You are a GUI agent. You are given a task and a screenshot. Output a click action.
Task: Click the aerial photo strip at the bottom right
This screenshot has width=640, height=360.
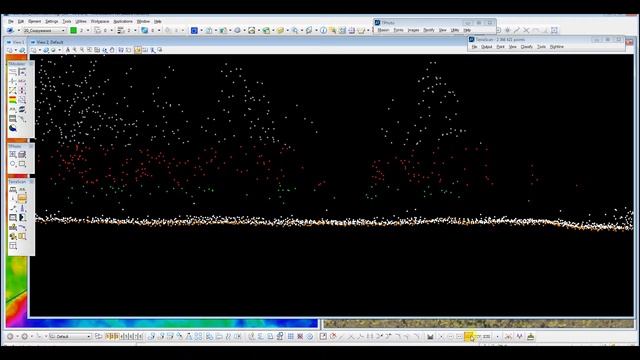click(478, 324)
